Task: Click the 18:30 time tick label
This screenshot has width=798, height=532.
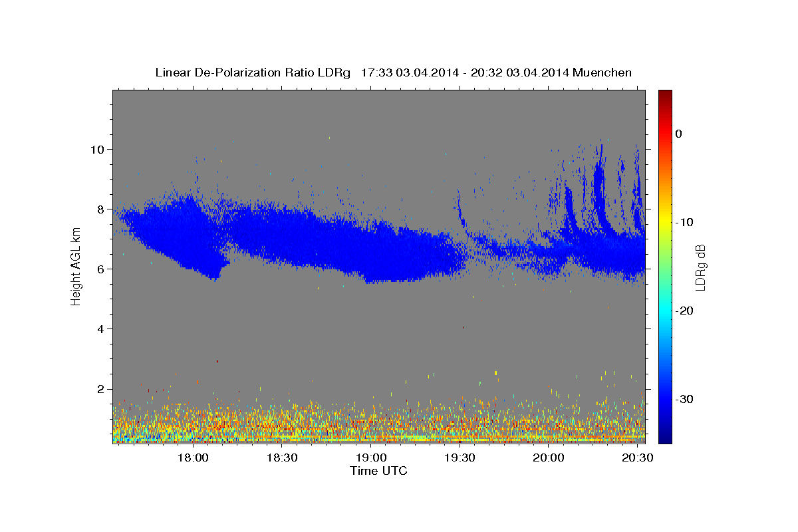Action: click(x=282, y=458)
